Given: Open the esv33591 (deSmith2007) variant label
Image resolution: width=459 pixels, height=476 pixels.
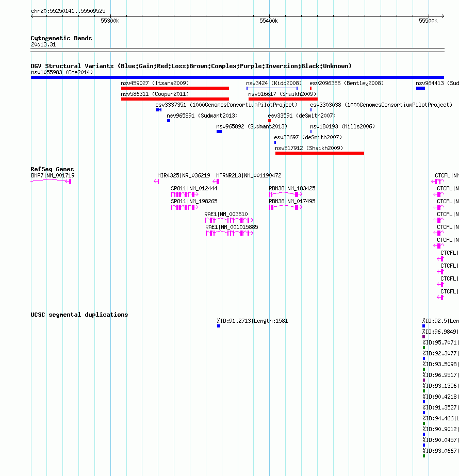Looking at the screenshot, I should coord(302,116).
